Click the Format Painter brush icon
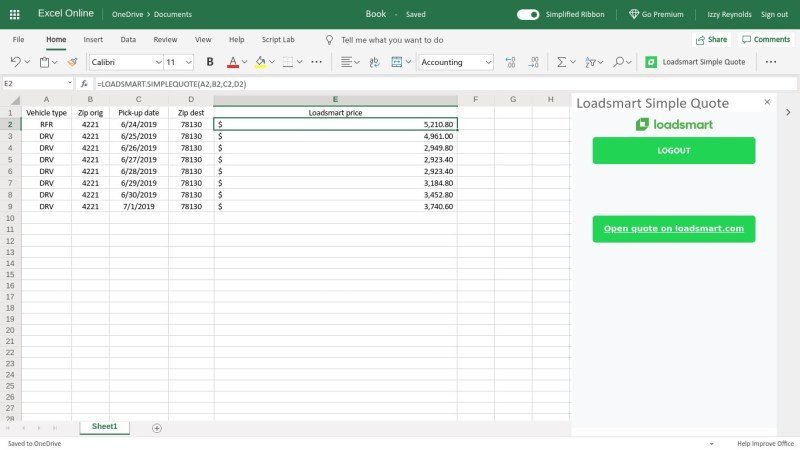The height and width of the screenshot is (450, 800). click(x=72, y=62)
